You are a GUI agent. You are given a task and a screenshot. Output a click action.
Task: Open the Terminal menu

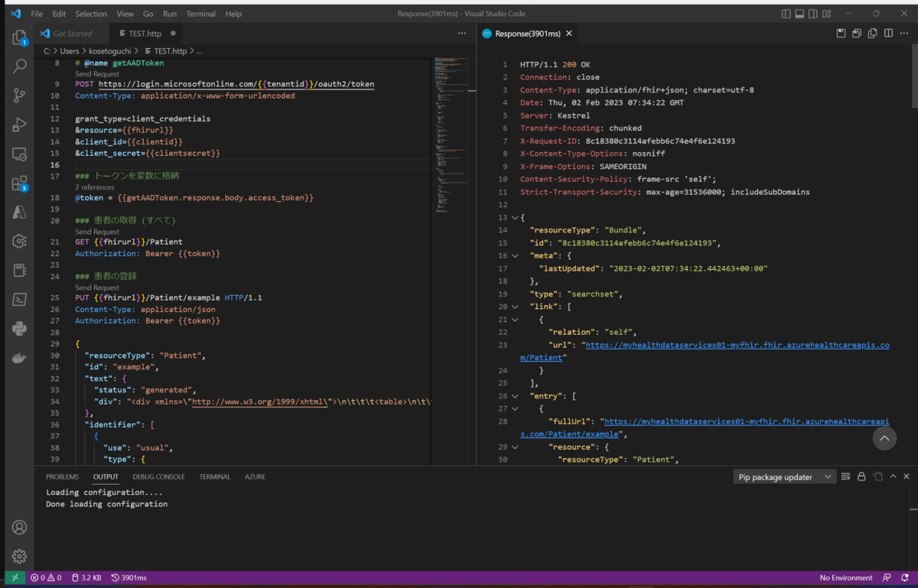coord(200,14)
